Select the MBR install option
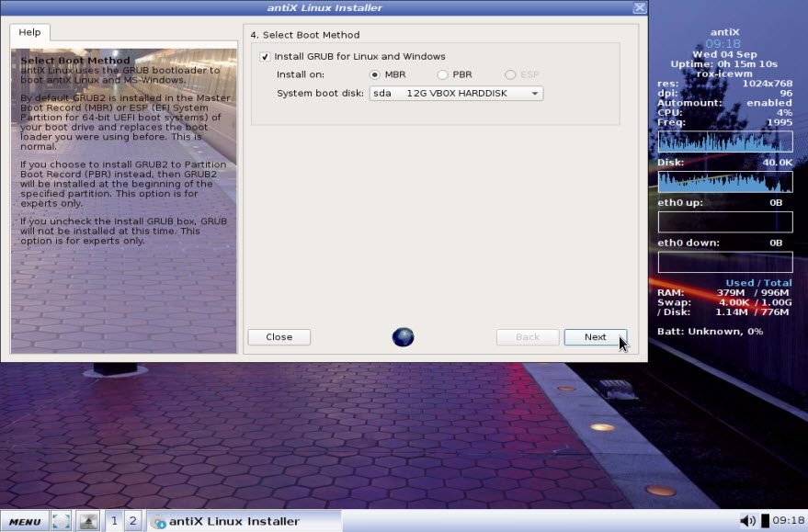The image size is (808, 532). click(375, 74)
